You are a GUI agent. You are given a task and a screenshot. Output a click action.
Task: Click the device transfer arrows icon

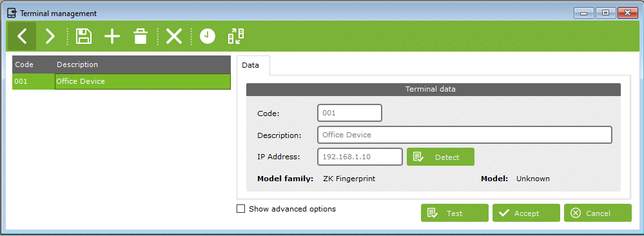pyautogui.click(x=236, y=36)
